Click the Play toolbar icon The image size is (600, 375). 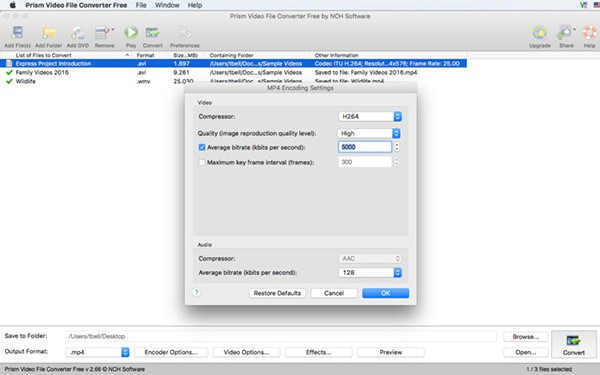point(131,37)
